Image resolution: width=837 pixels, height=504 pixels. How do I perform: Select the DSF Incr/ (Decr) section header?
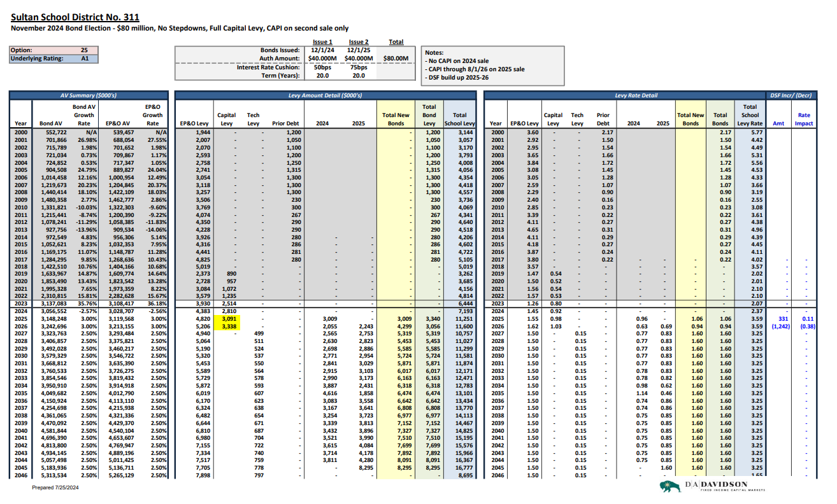click(790, 95)
